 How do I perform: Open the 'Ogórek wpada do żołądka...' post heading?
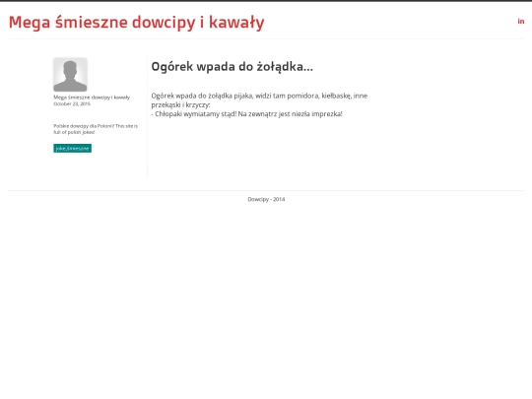click(233, 67)
